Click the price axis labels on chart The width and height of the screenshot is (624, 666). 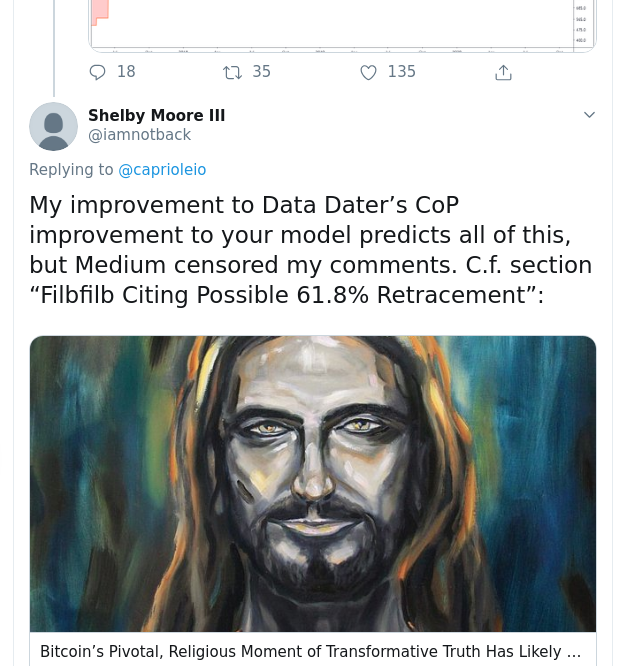coord(581,24)
